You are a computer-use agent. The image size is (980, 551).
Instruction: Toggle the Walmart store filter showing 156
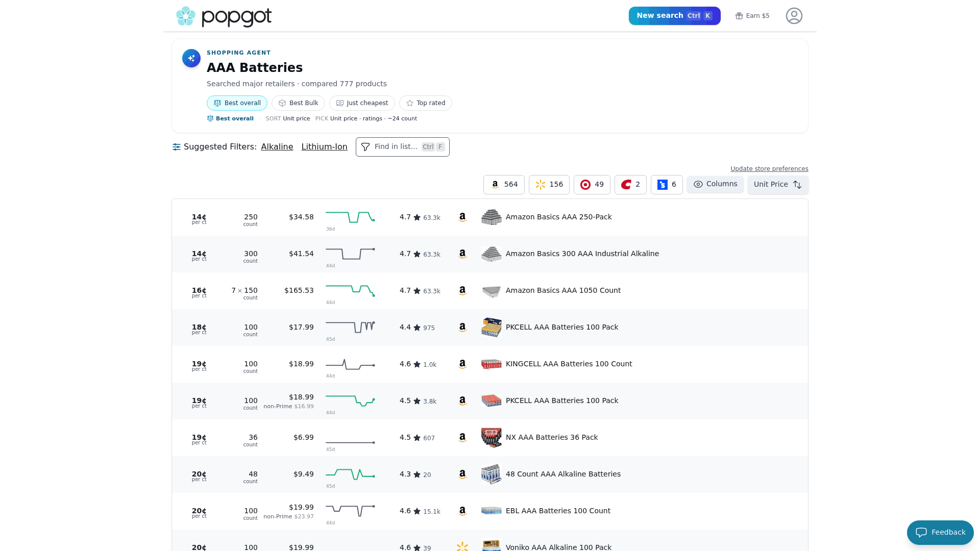coord(549,185)
